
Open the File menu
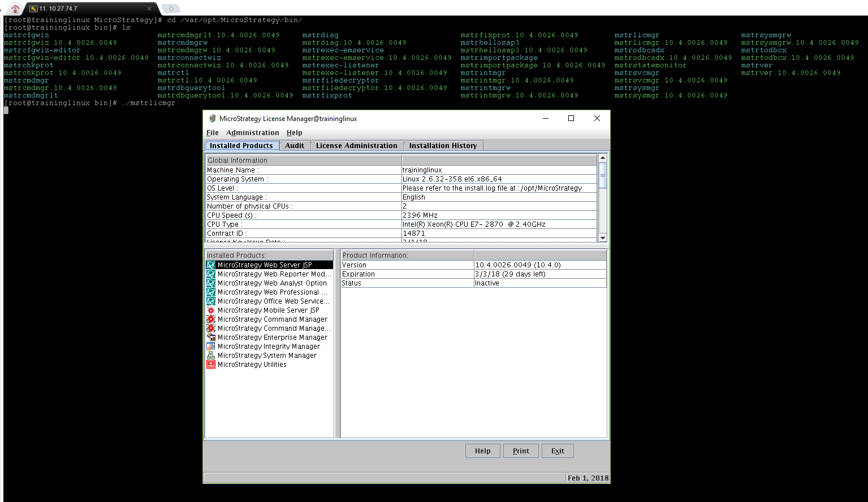click(213, 133)
